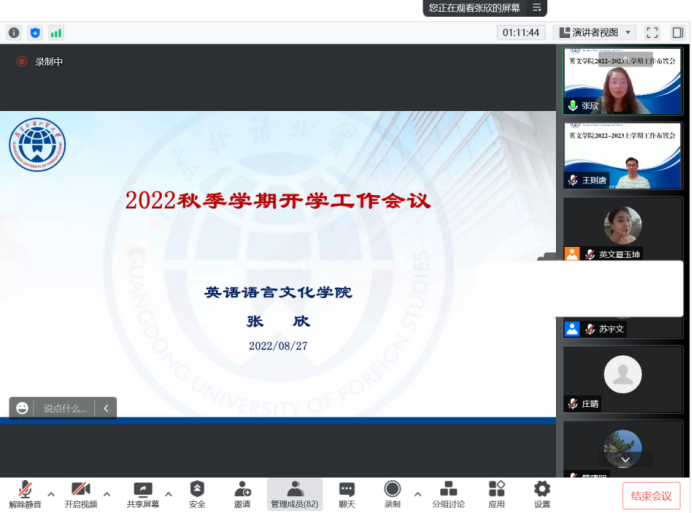This screenshot has width=692, height=513.
Task: Open the 共享屏幕 share screen tool
Action: [143, 494]
